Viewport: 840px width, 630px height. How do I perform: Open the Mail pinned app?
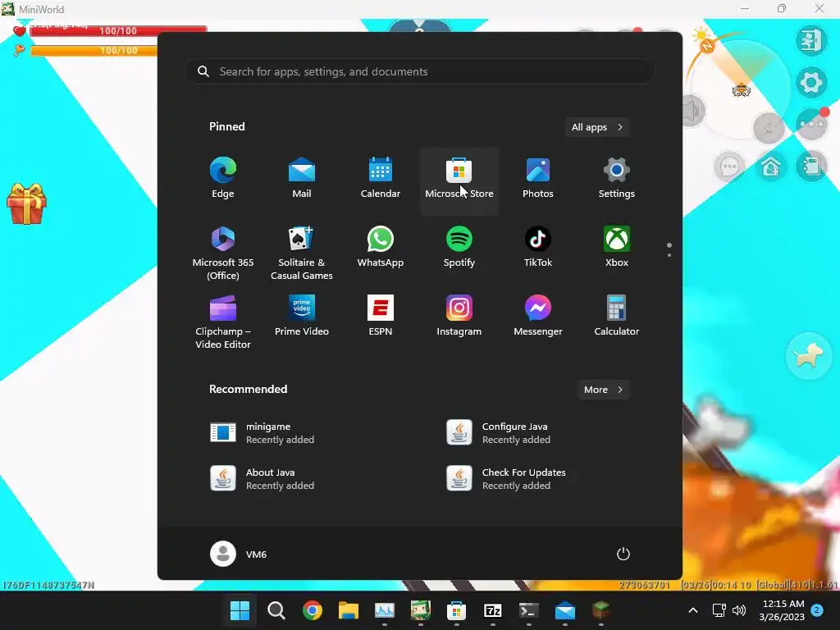(302, 179)
